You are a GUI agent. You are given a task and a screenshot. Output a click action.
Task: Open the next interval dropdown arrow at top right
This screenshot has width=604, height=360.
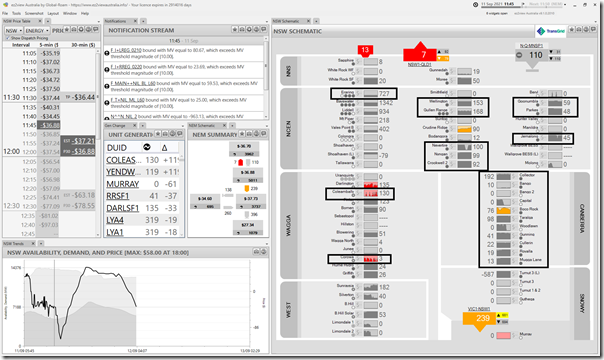point(566,5)
